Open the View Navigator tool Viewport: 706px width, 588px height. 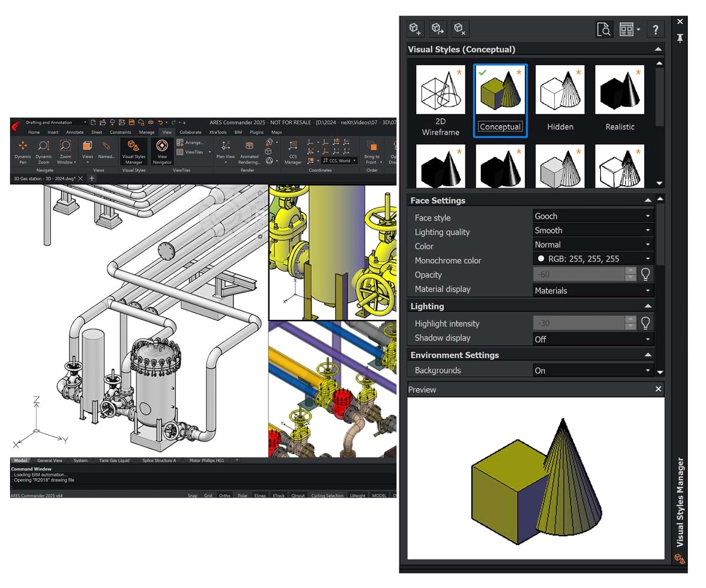tap(162, 152)
